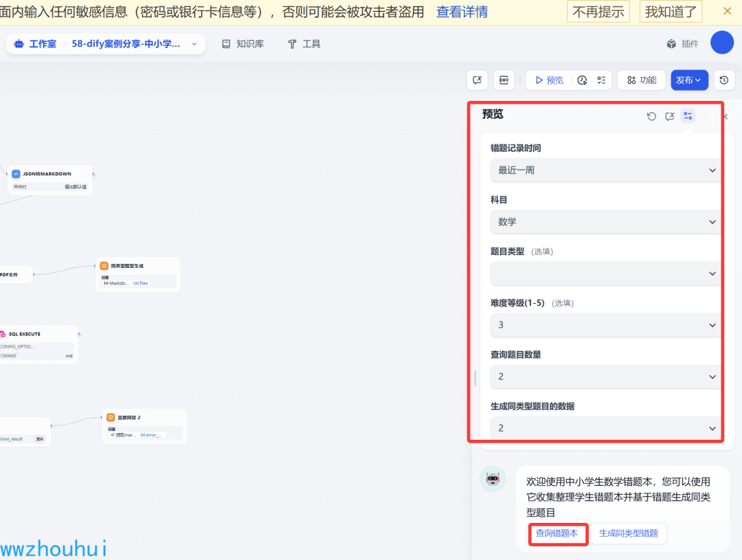Click orange icon on 直接回复 2 node
This screenshot has height=560, width=742.
111,417
